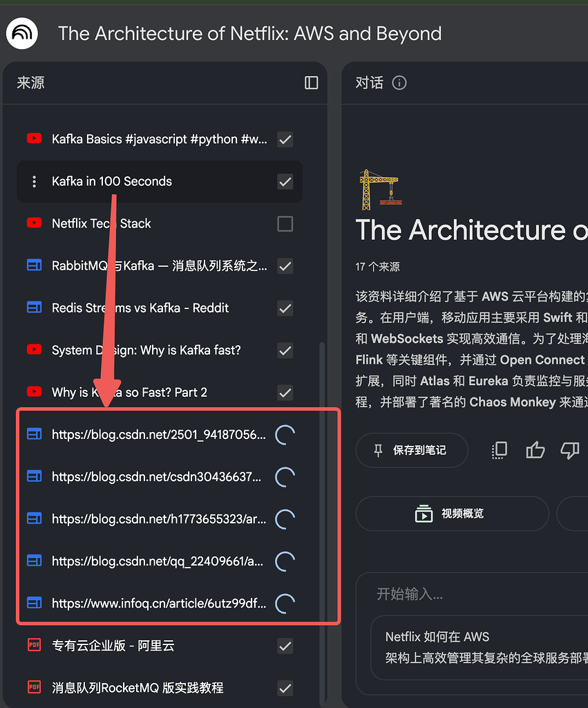The height and width of the screenshot is (708, 588).
Task: Open source https://blog.csdn.net/qq_22409661
Action: point(158,561)
